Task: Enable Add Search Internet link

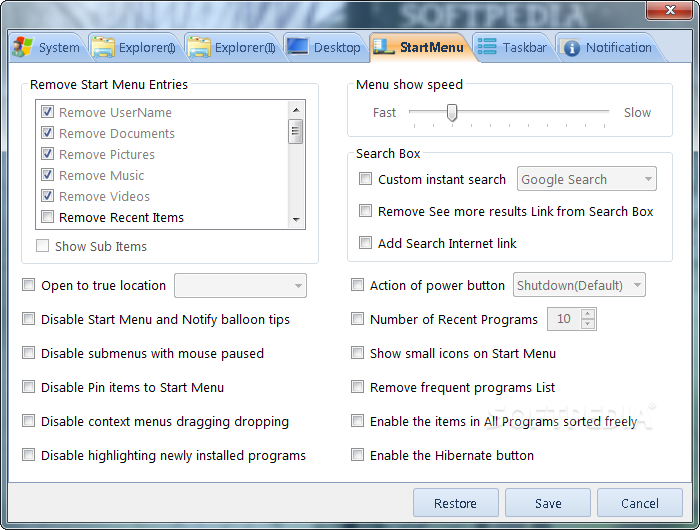Action: (365, 243)
